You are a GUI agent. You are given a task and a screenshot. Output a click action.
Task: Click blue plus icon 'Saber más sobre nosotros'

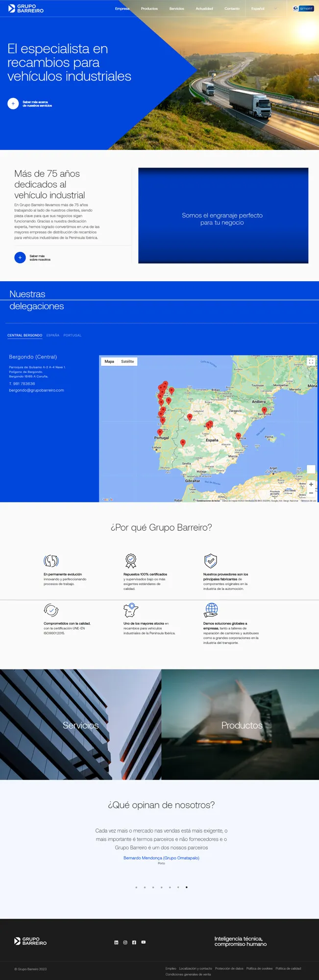[x=20, y=257]
